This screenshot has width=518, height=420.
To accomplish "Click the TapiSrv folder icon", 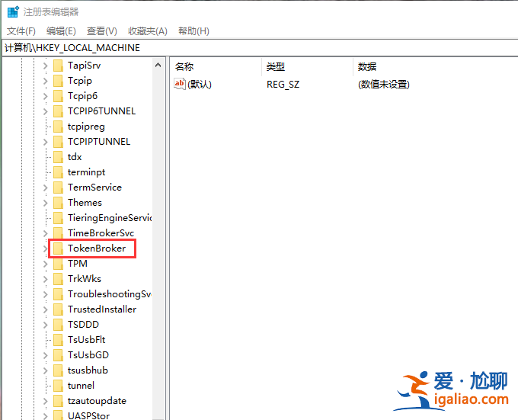I will pyautogui.click(x=58, y=66).
